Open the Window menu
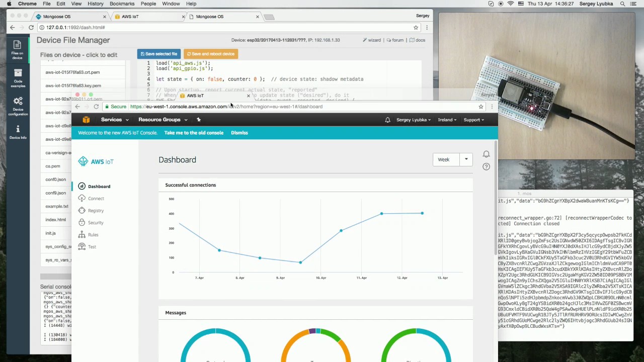This screenshot has height=362, width=644. pyautogui.click(x=171, y=4)
